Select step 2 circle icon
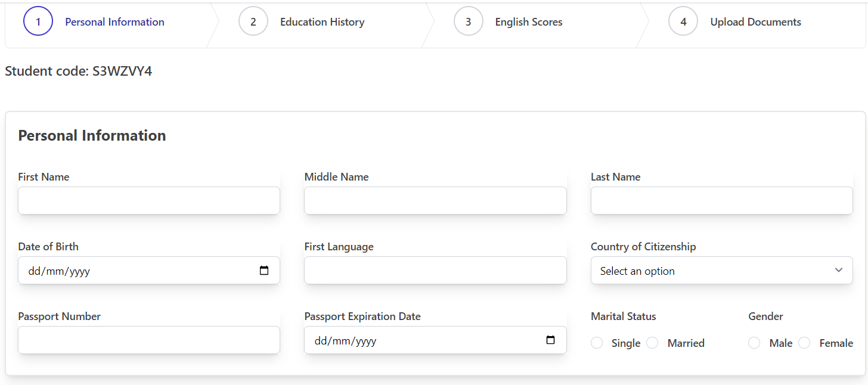 pyautogui.click(x=253, y=21)
